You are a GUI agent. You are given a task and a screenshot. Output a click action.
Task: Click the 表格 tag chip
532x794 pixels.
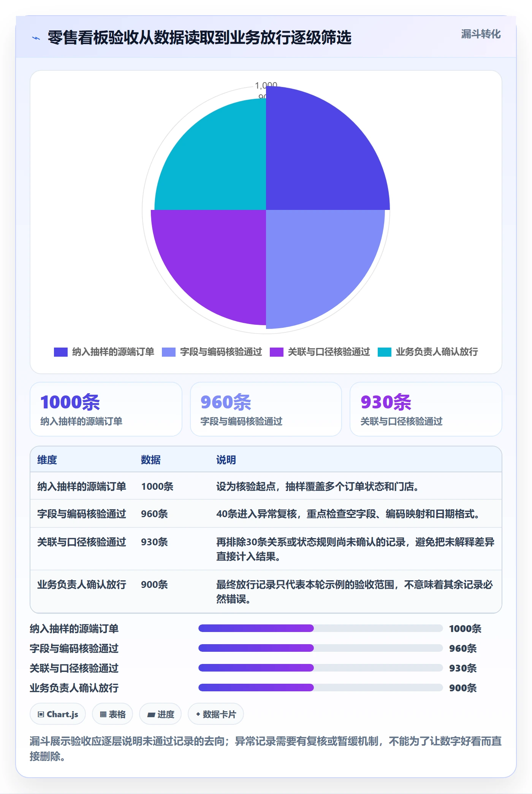click(x=112, y=714)
